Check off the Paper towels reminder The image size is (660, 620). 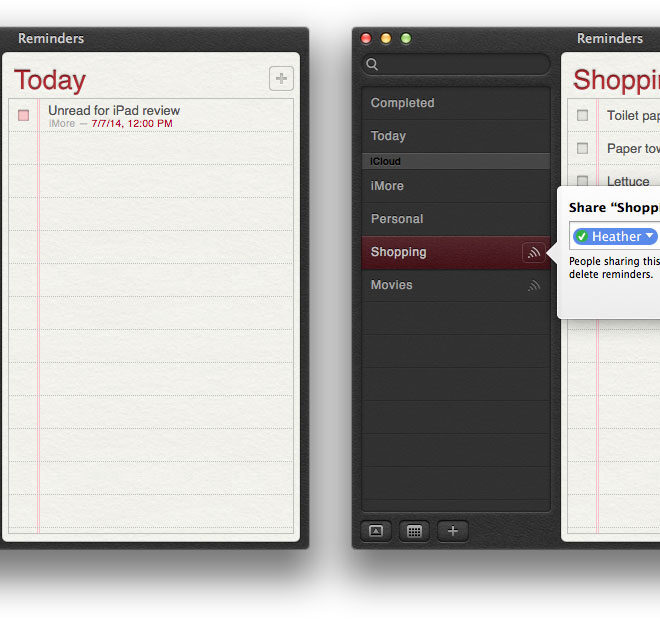point(583,148)
